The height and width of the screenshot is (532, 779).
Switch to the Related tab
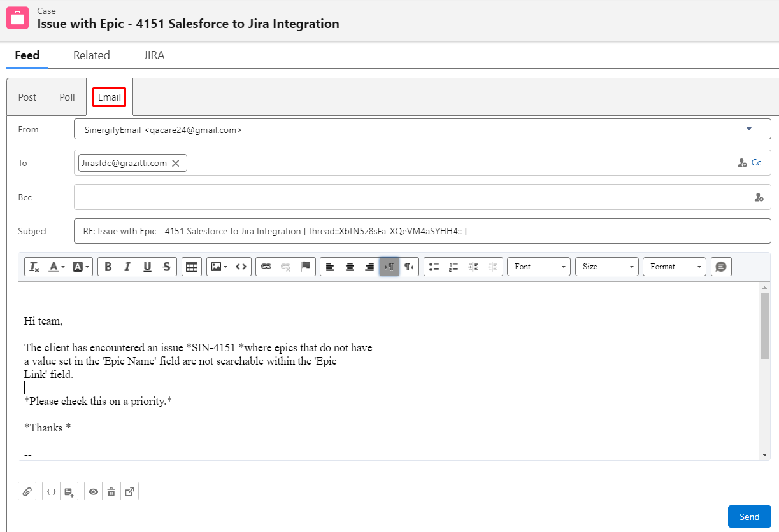pos(92,55)
